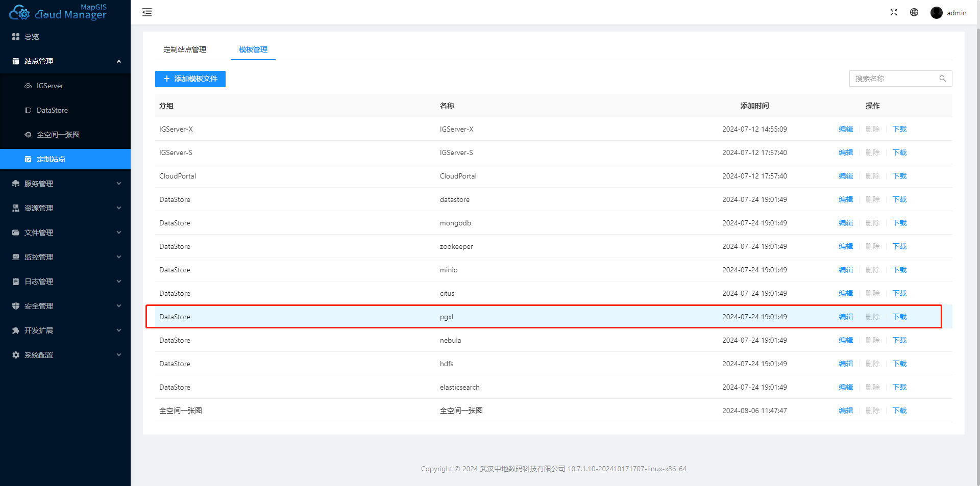
Task: Download the pgxl template
Action: point(899,317)
